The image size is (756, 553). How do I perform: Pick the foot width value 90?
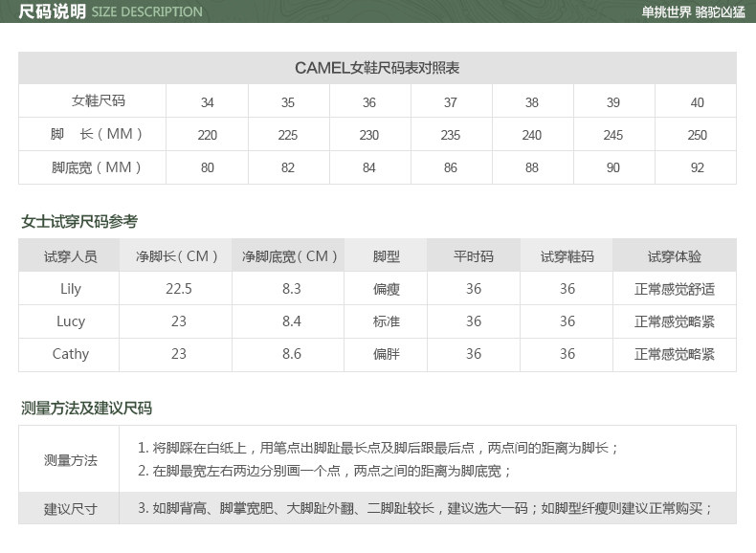(613, 167)
